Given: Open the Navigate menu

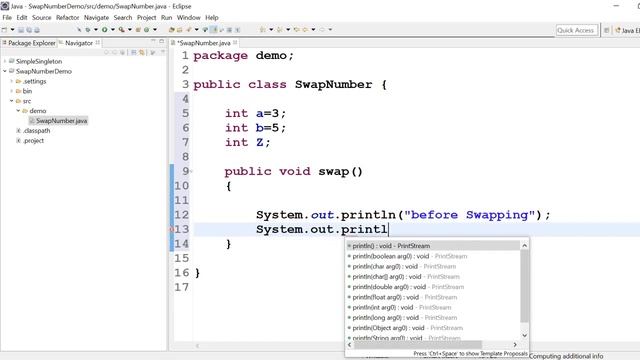Looking at the screenshot, I should tap(96, 18).
